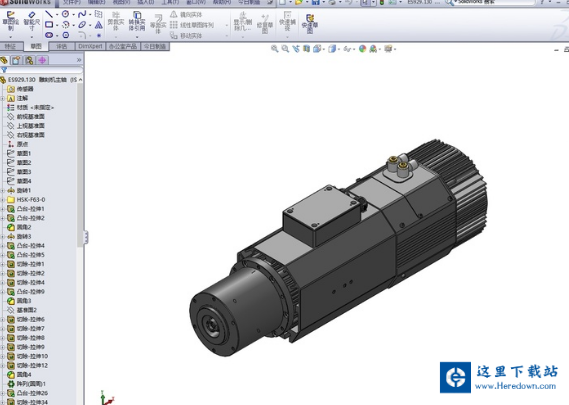
Task: Expand the panel tabs chevron
Action: tap(79, 60)
